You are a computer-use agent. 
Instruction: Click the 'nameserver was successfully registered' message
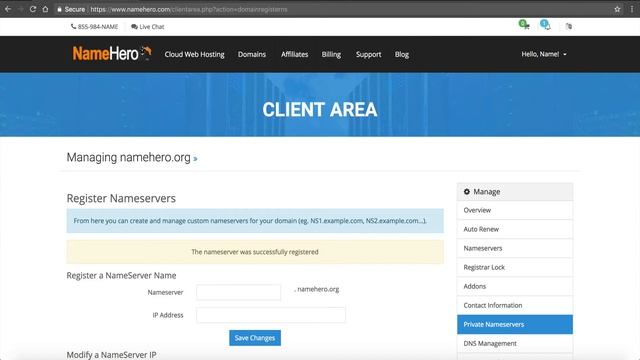pyautogui.click(x=255, y=252)
